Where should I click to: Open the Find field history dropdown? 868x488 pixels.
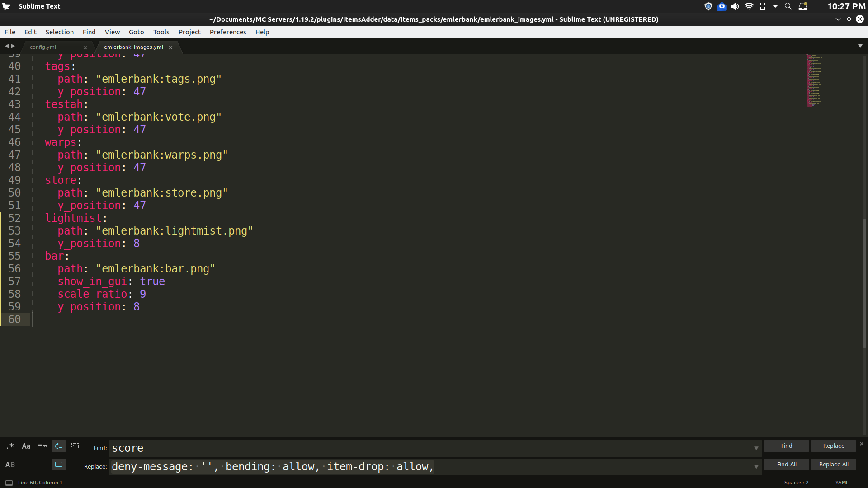pyautogui.click(x=756, y=448)
